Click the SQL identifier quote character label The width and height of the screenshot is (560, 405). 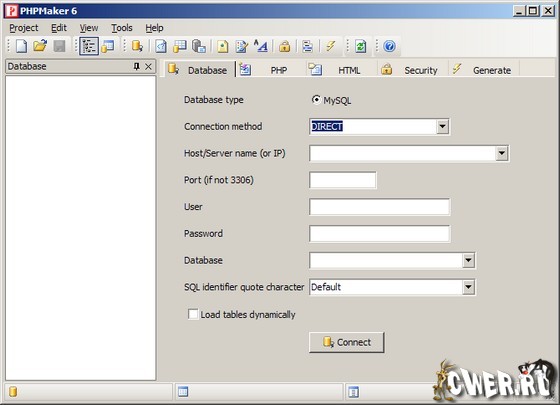point(244,287)
